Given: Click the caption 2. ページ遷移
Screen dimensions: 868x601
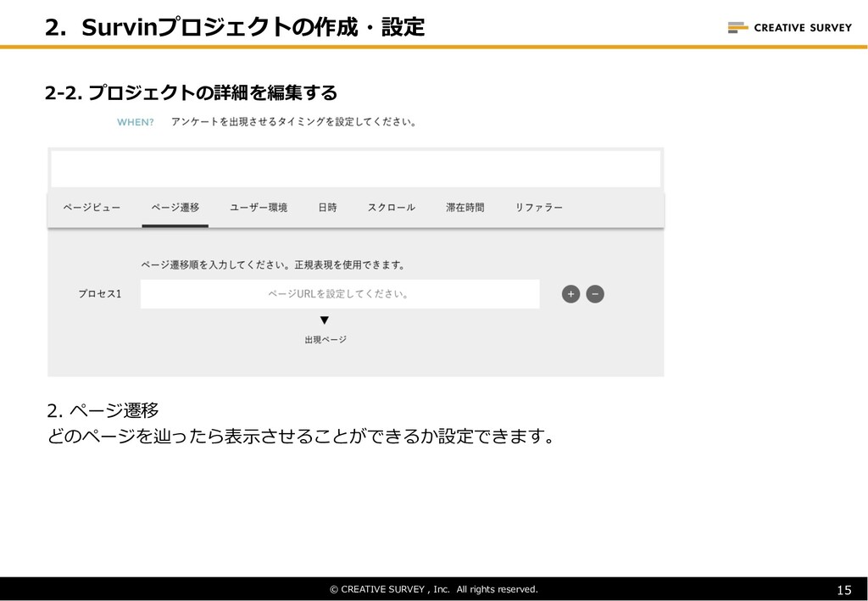Looking at the screenshot, I should coord(103,410).
